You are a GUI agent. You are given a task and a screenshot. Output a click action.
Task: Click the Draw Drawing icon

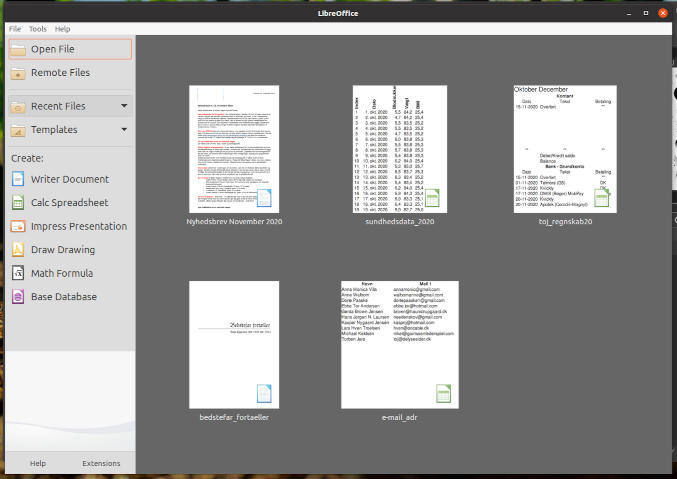pyautogui.click(x=18, y=250)
